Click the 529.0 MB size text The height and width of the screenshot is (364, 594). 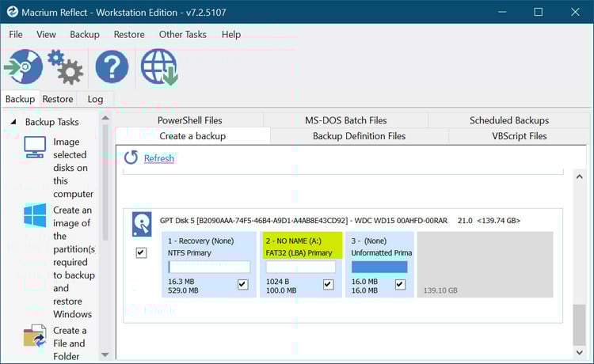pyautogui.click(x=183, y=290)
